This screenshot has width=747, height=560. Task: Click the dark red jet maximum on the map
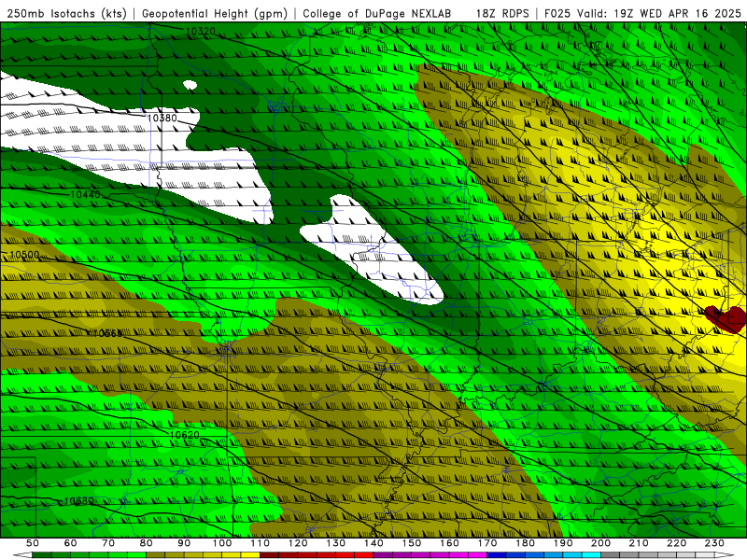pos(726,318)
